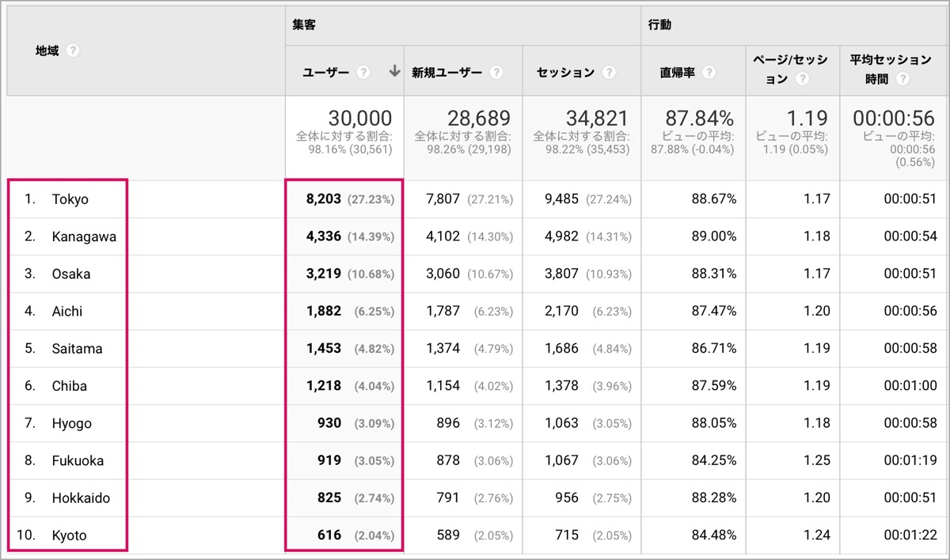Click the 地域 column header

pyautogui.click(x=47, y=51)
